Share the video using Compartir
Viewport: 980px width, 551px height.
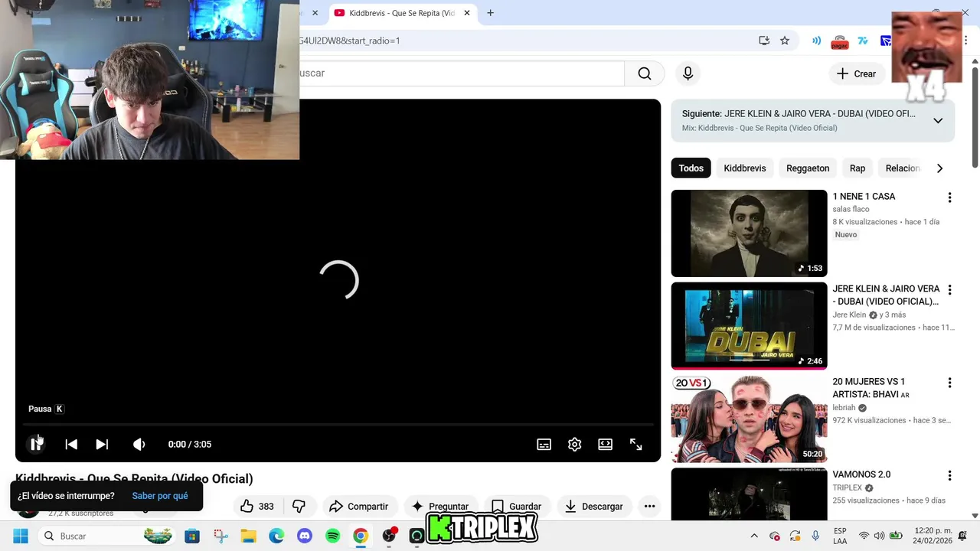[x=358, y=507]
